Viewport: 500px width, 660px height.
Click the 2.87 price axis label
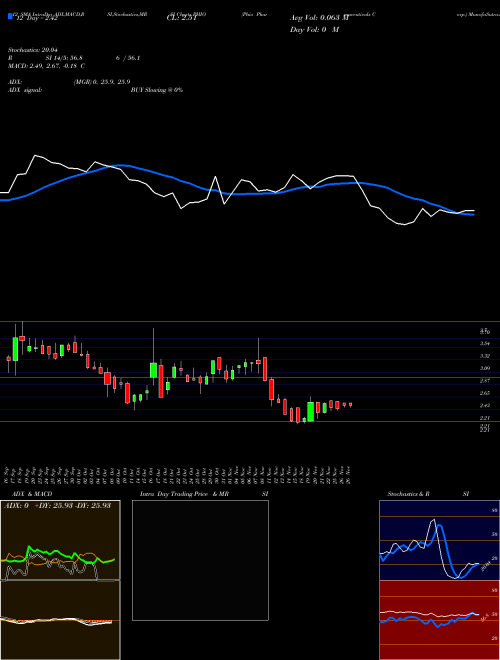[x=484, y=381]
